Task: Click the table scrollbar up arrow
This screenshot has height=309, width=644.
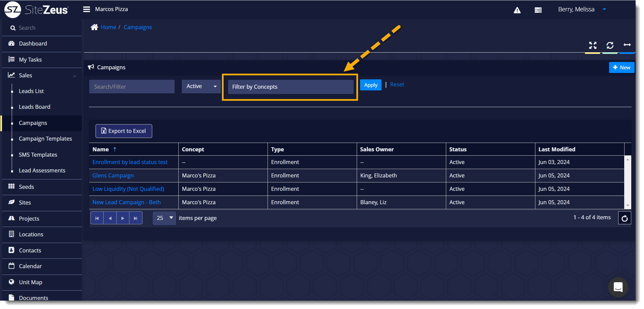Action: click(628, 159)
